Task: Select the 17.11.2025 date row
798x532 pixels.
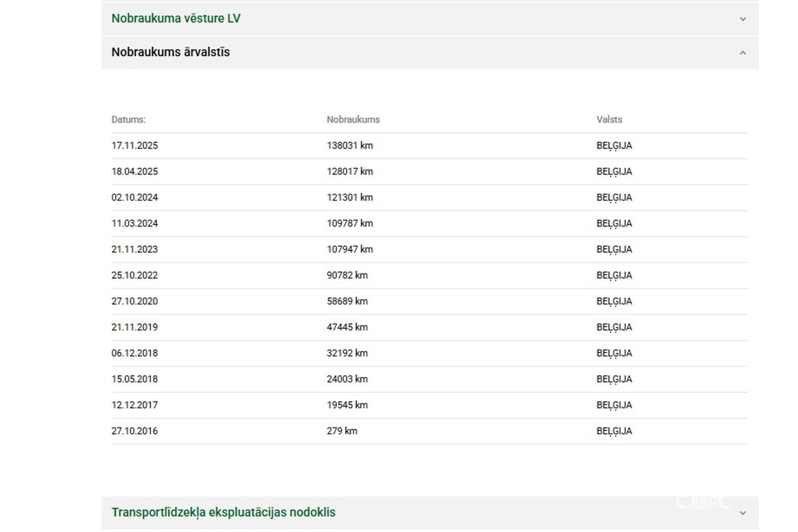Action: point(134,146)
